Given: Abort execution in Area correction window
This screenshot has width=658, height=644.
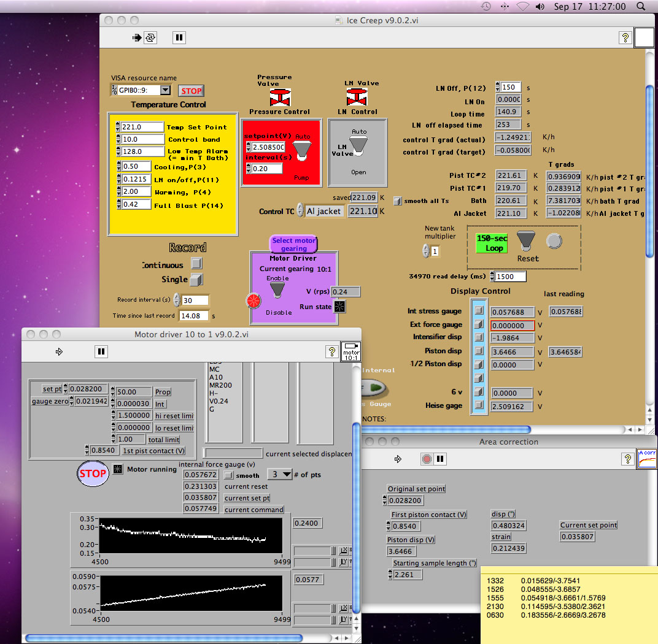Looking at the screenshot, I should coord(427,459).
